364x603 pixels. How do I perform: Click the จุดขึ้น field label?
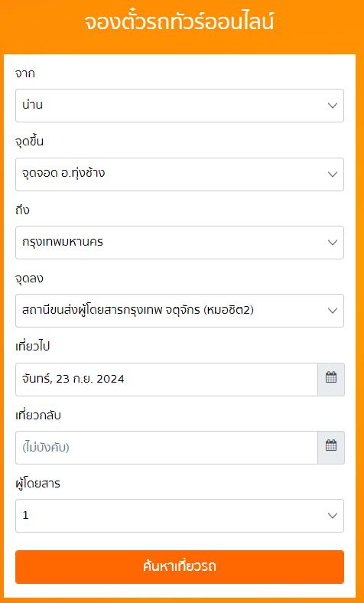coord(29,142)
